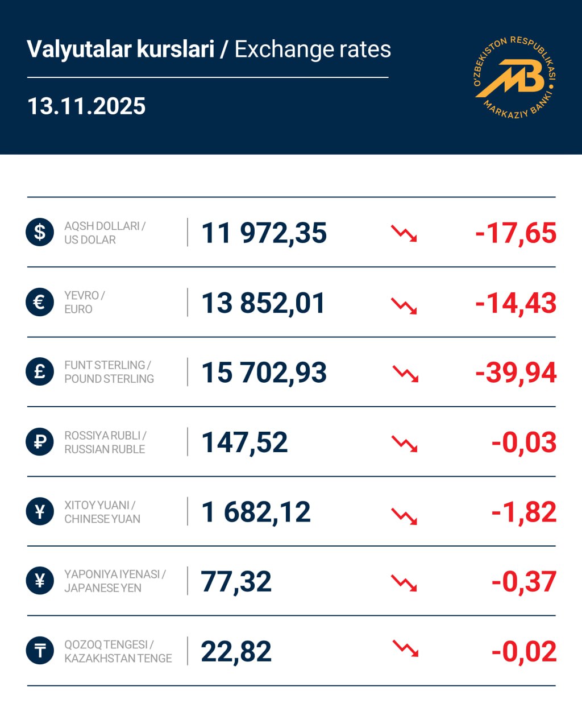Click the Kazakhstan tenge icon
This screenshot has height=728, width=582.
(x=40, y=651)
